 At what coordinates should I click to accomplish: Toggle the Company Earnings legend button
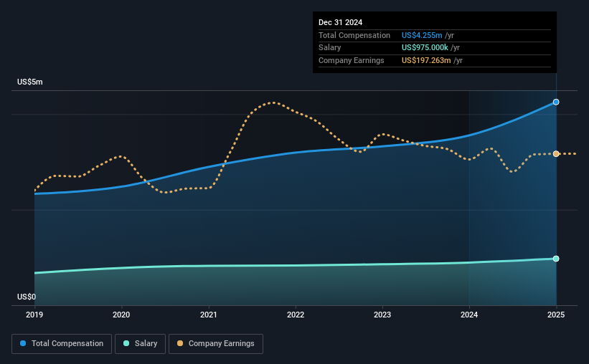[216, 344]
